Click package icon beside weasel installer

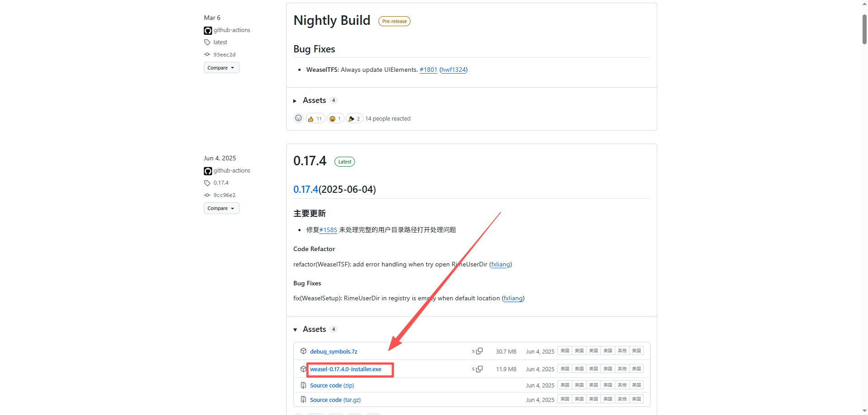coord(303,369)
